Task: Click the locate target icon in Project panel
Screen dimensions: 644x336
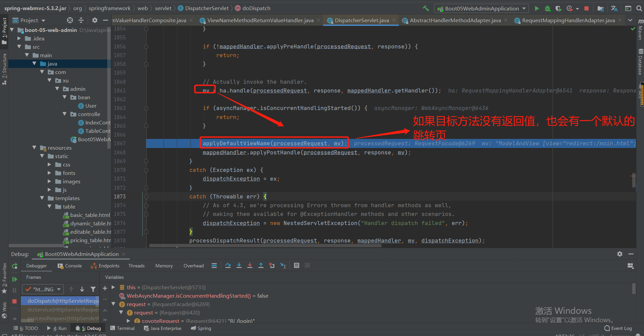Action: [70, 20]
